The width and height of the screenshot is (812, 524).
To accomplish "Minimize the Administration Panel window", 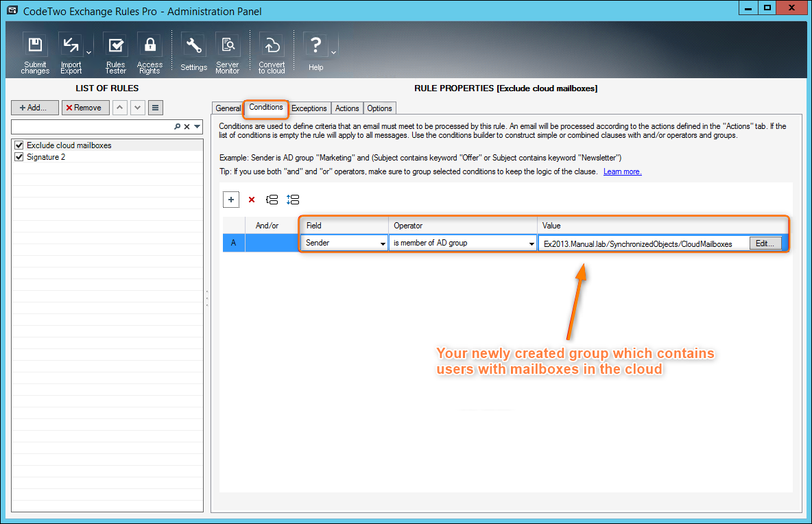I will click(748, 8).
